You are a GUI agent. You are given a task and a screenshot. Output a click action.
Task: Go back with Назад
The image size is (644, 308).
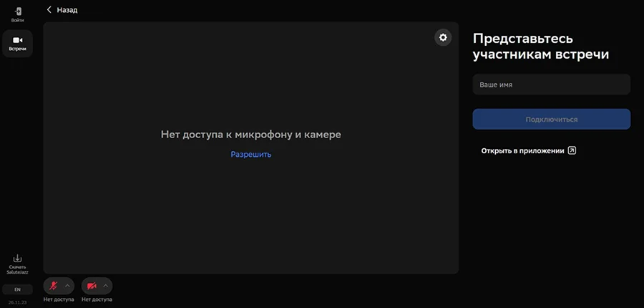click(62, 10)
